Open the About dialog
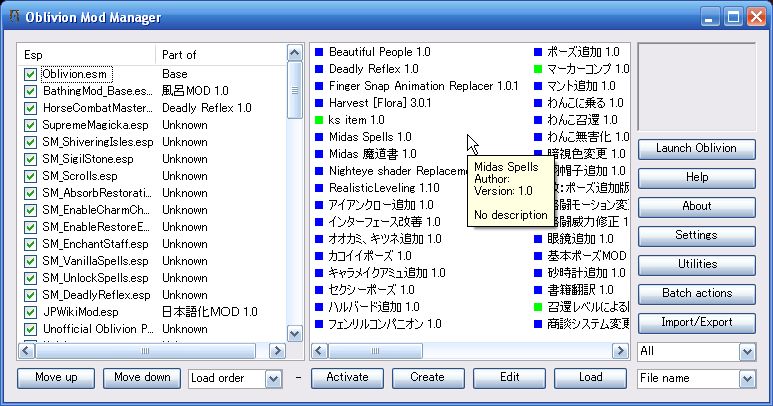This screenshot has height=406, width=773. (x=696, y=207)
